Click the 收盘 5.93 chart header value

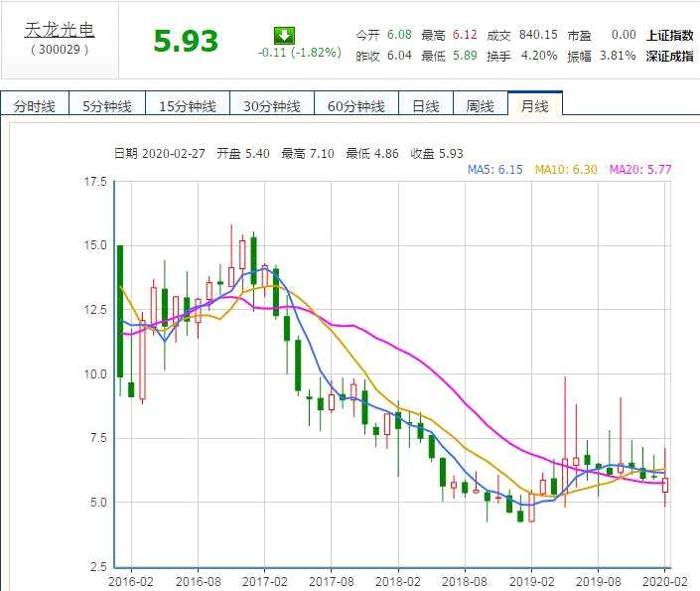click(437, 154)
